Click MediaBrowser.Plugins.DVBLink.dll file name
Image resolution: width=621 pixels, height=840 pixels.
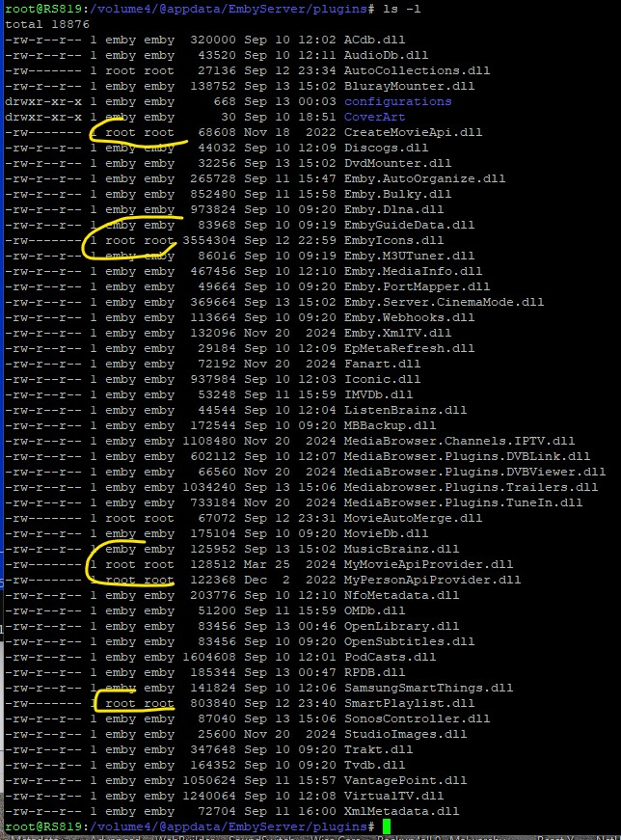(x=467, y=456)
